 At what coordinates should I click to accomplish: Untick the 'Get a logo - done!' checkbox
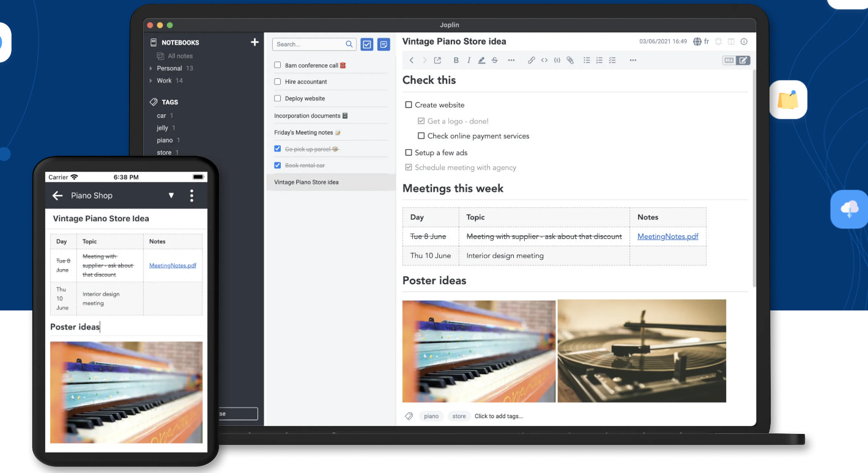point(421,121)
